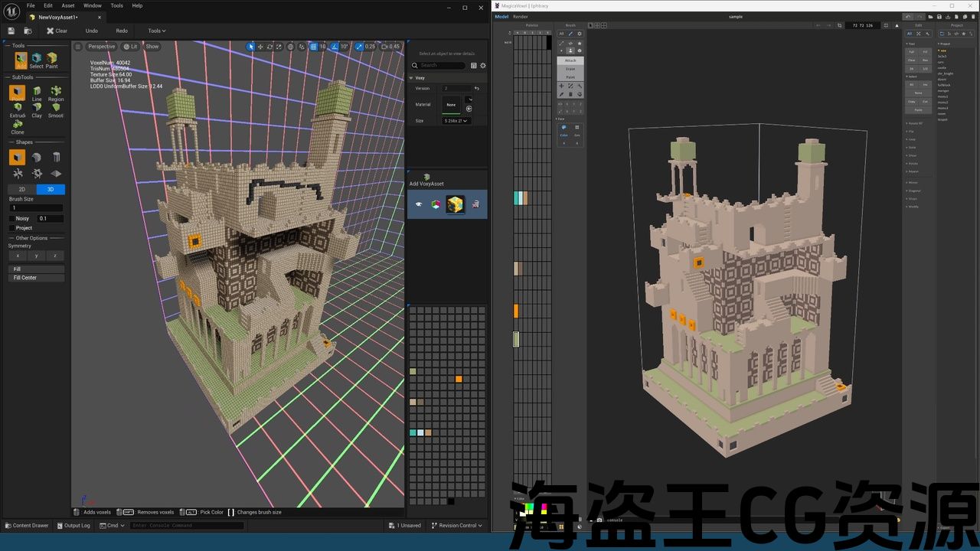Select the Clone subtool
The width and height of the screenshot is (980, 551).
tap(17, 126)
